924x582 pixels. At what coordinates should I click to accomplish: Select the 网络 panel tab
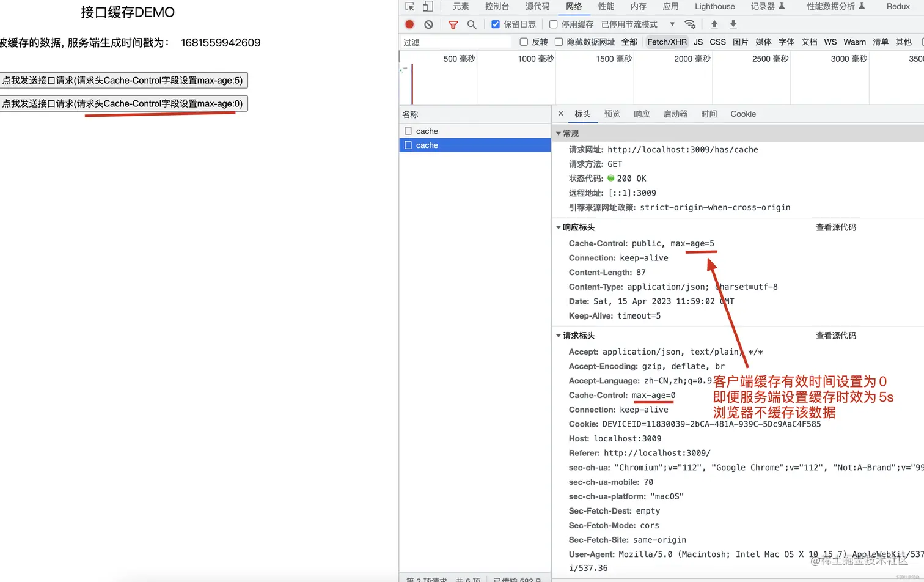pos(574,6)
